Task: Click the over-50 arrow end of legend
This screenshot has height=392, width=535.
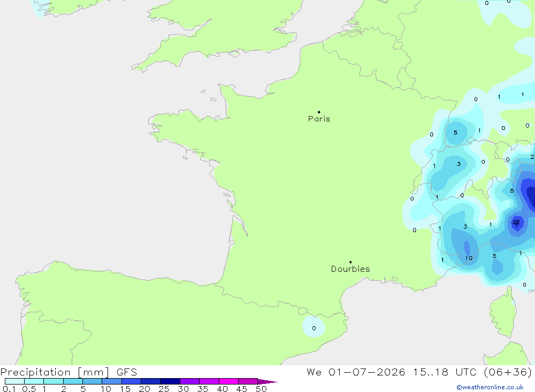Action: tap(267, 382)
